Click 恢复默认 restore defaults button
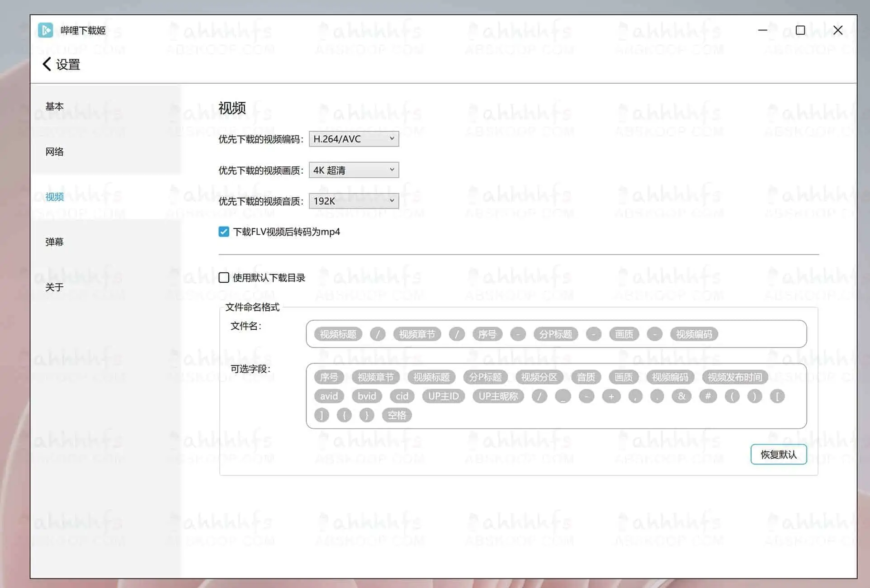Image resolution: width=870 pixels, height=588 pixels. pyautogui.click(x=780, y=455)
